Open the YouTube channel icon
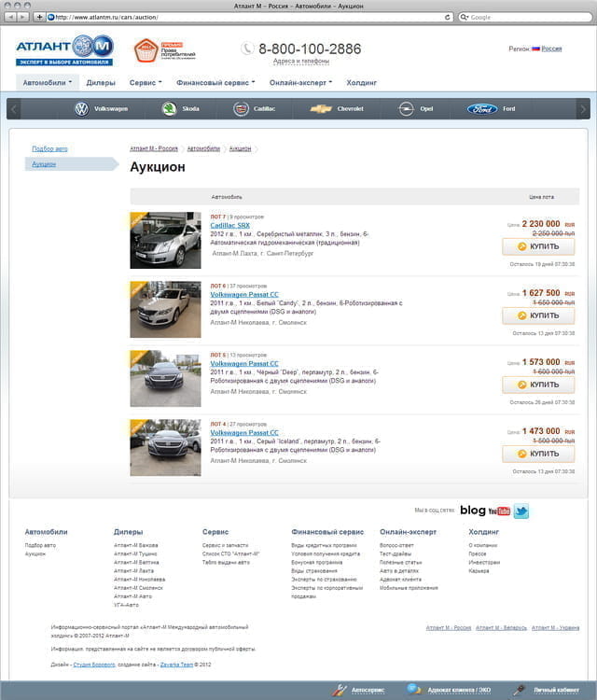Image resolution: width=597 pixels, height=700 pixels. pyautogui.click(x=499, y=511)
